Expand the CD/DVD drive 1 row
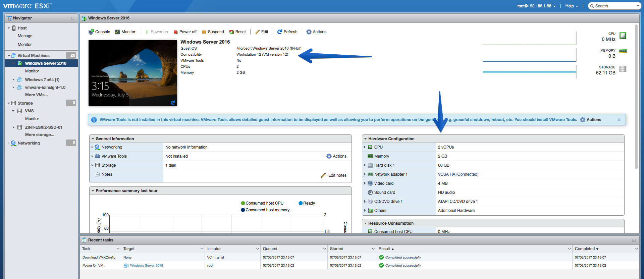Screen dimensions: 644x279 [365, 202]
